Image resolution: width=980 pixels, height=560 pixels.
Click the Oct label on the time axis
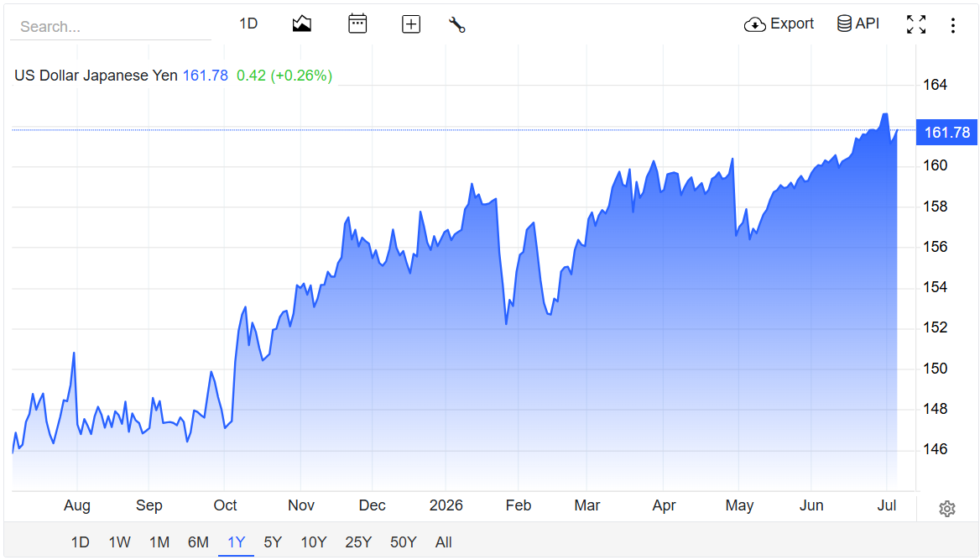(225, 505)
